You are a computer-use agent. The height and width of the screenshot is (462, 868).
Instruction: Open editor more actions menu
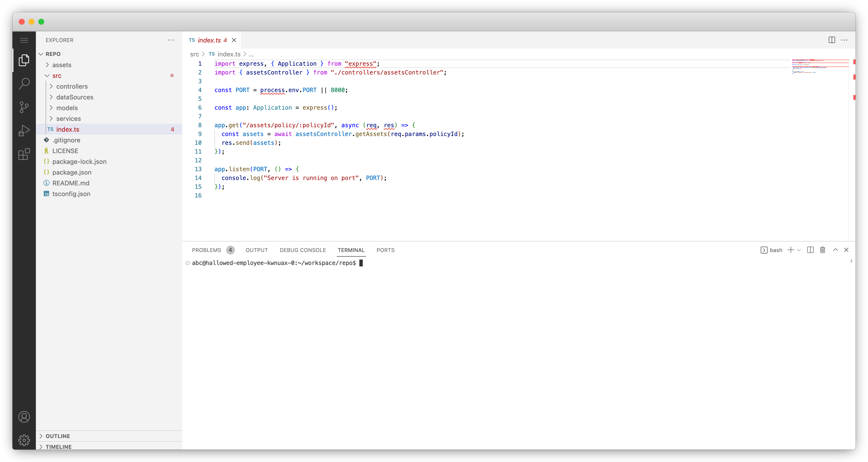pyautogui.click(x=844, y=40)
